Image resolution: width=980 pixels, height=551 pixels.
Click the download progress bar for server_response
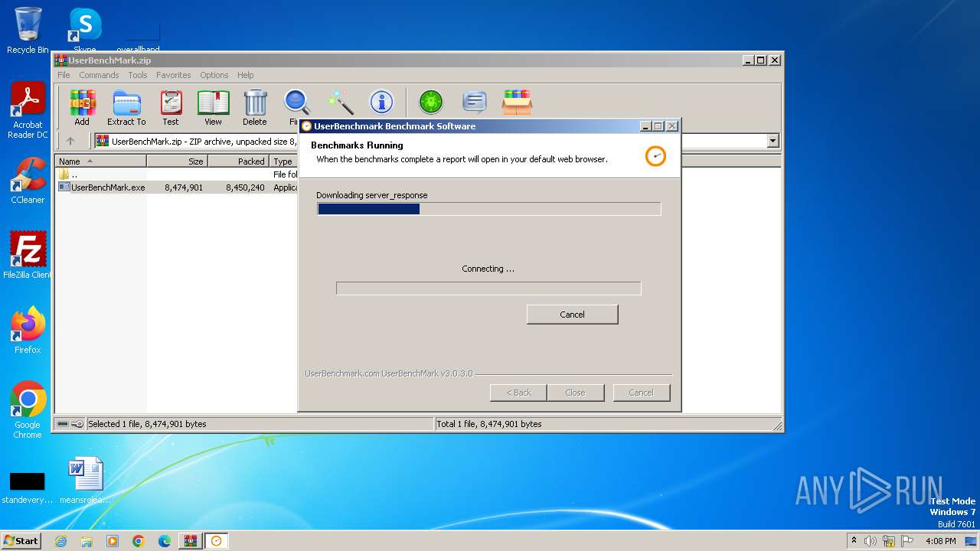tap(488, 209)
